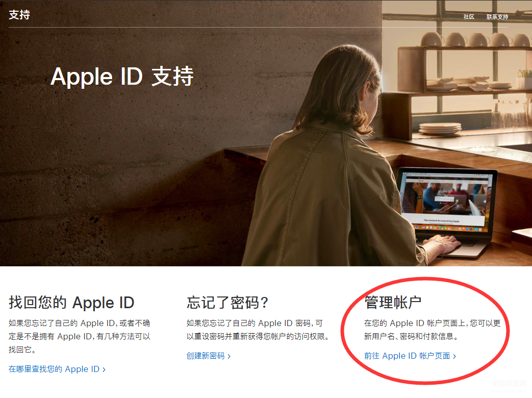Click chevron arrow after 前往 Apple ID 帐户页面
The image size is (532, 398).
(x=454, y=356)
